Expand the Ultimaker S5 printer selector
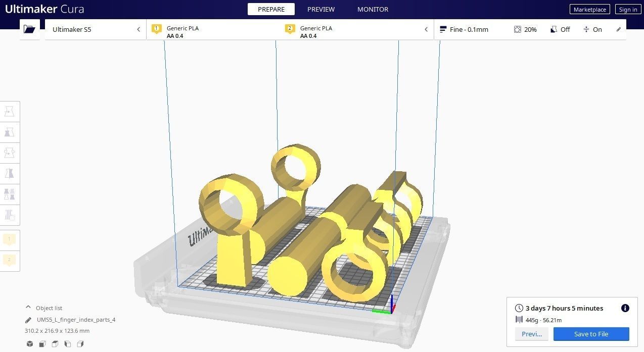Screen dimensions: 644x352 click(96, 29)
